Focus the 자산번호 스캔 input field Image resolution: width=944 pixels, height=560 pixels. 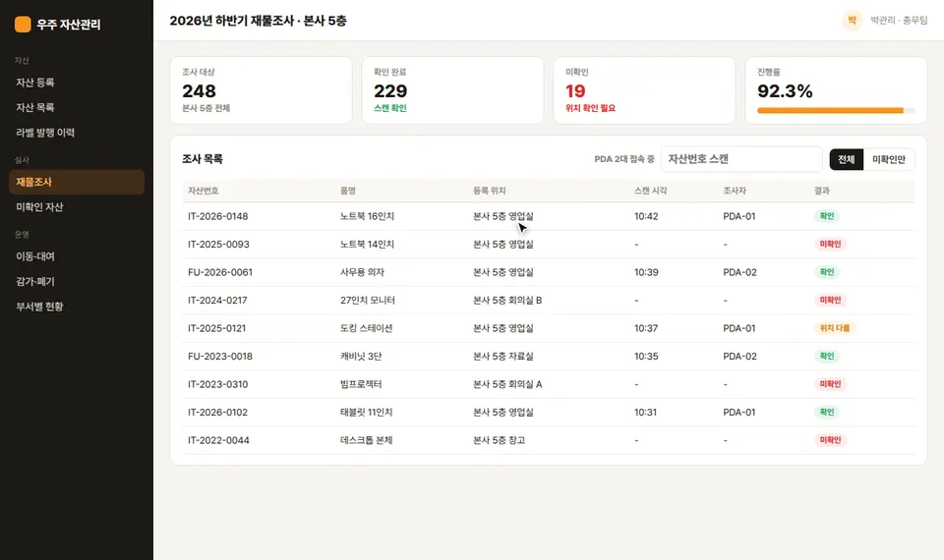741,159
